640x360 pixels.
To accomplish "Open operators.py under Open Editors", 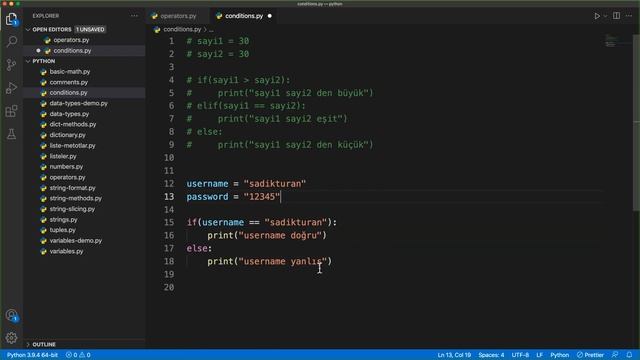I will 71,40.
